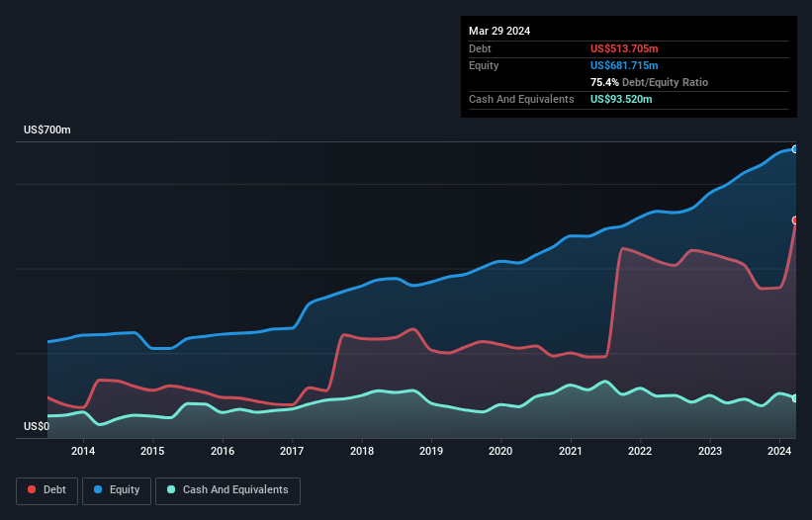Click the Debt row label in tooltip
The width and height of the screenshot is (812, 520).
click(480, 48)
